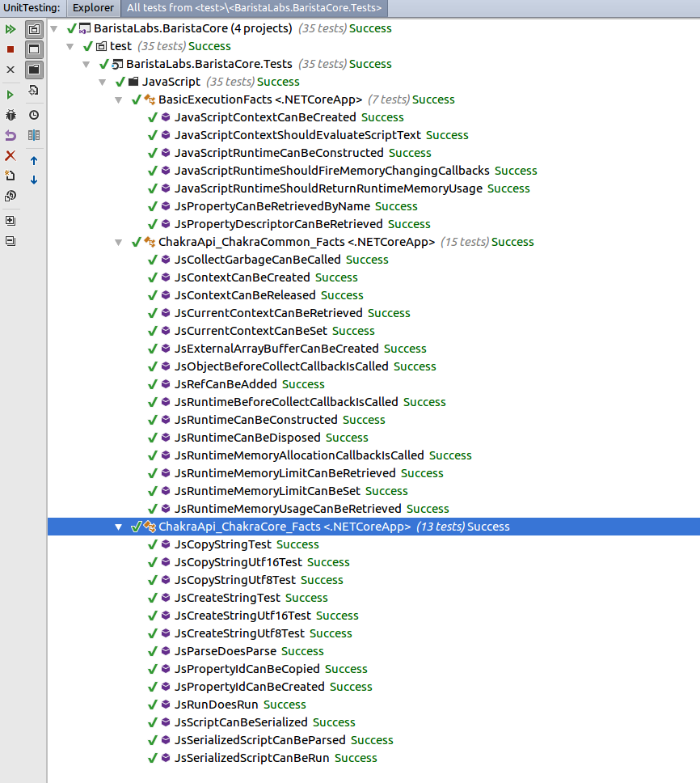Select JavaScriptContextShouldEvaluateScriptText test

click(x=297, y=135)
